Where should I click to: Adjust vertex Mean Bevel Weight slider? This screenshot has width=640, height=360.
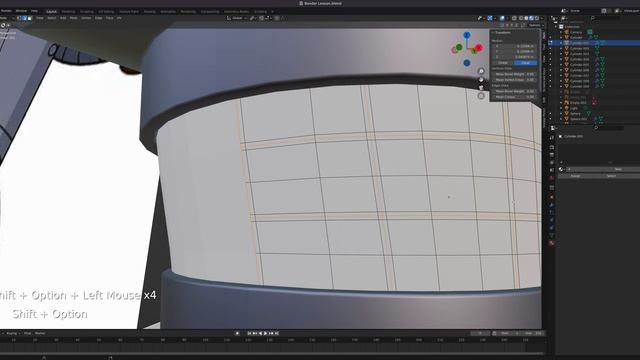click(515, 74)
